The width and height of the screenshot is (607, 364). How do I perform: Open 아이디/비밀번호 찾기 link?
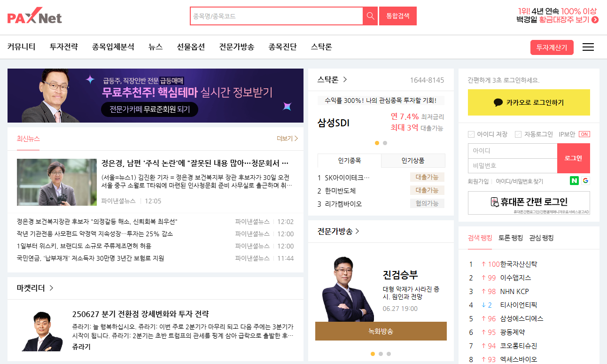click(x=519, y=181)
